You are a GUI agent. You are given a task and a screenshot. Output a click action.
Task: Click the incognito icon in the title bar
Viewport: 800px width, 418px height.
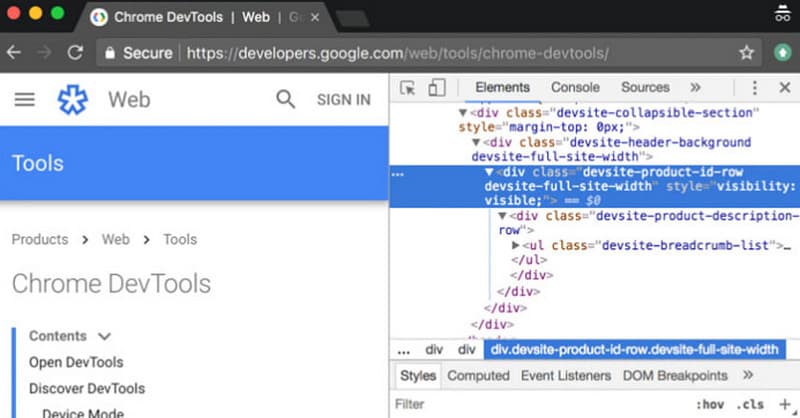coord(782,13)
